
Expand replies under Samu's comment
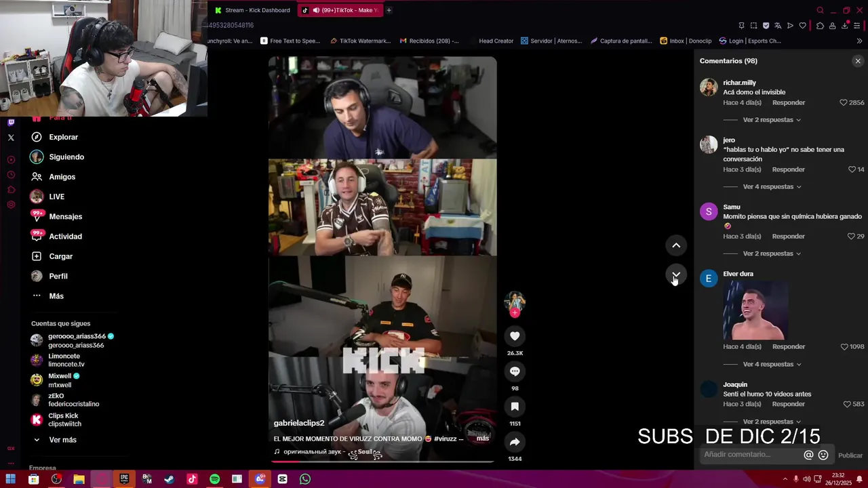click(x=772, y=253)
